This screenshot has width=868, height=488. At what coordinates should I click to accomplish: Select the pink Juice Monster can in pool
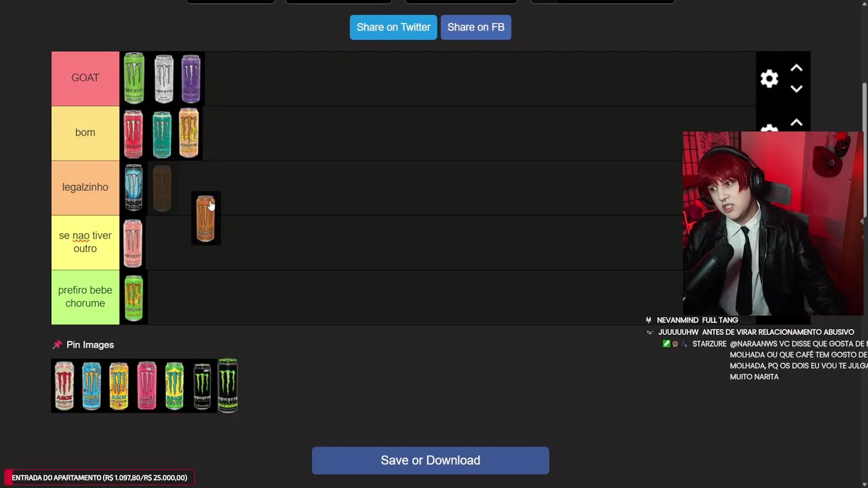[146, 386]
